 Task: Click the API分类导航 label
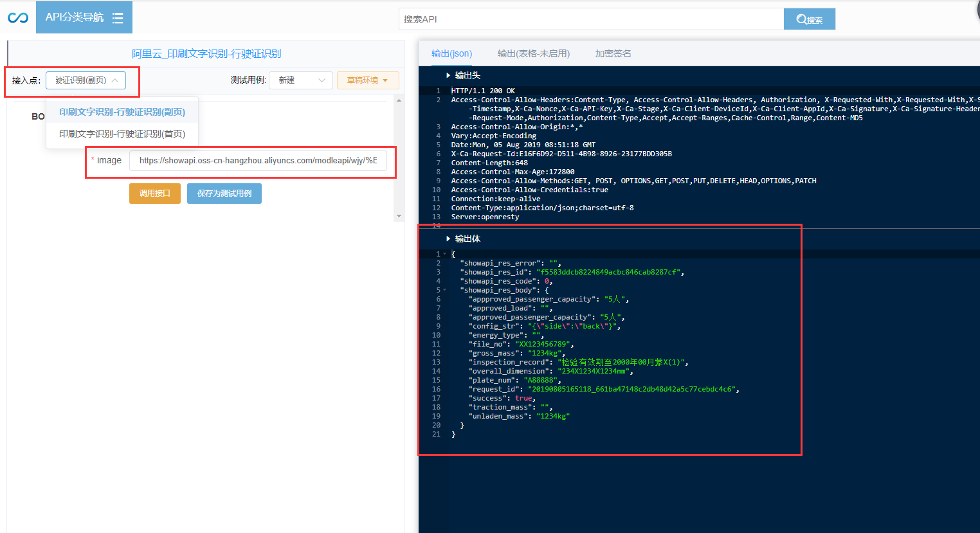75,17
